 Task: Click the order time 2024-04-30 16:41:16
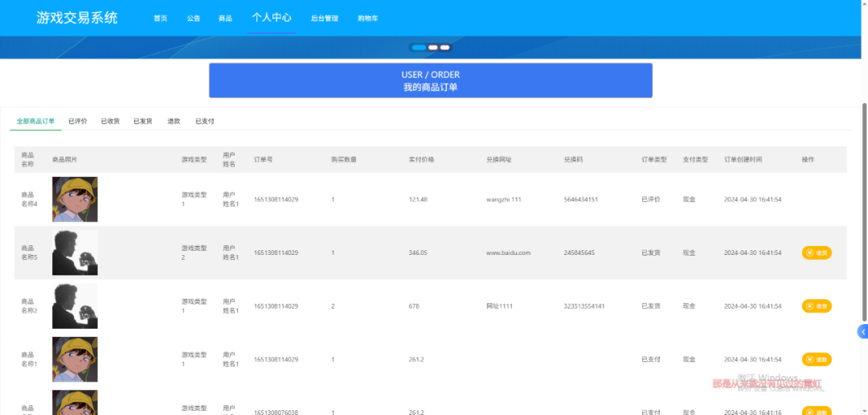[x=753, y=413]
